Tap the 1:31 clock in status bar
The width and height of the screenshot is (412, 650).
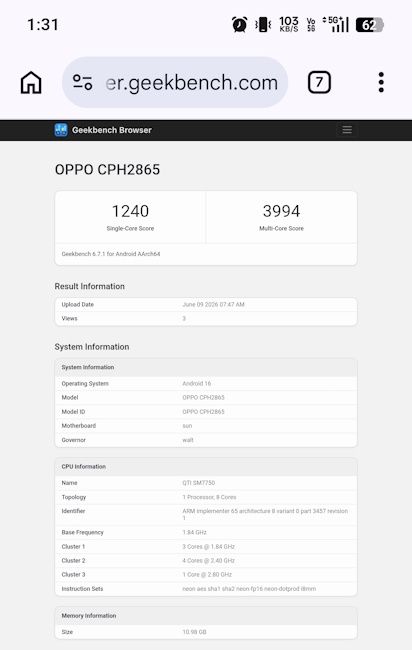tap(43, 24)
